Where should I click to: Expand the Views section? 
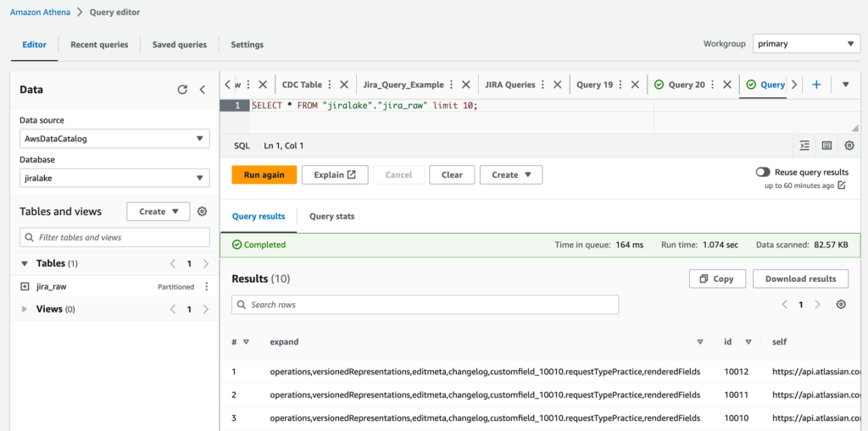click(25, 309)
